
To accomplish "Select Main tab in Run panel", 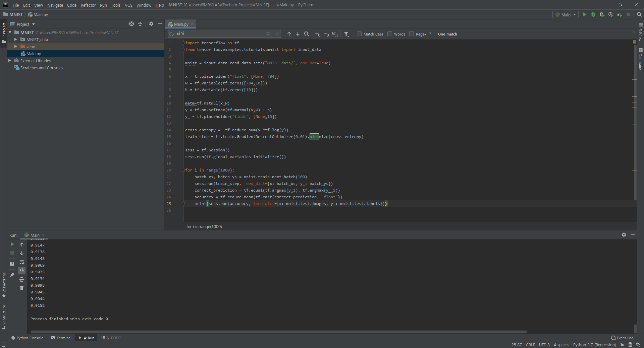I will coord(35,235).
